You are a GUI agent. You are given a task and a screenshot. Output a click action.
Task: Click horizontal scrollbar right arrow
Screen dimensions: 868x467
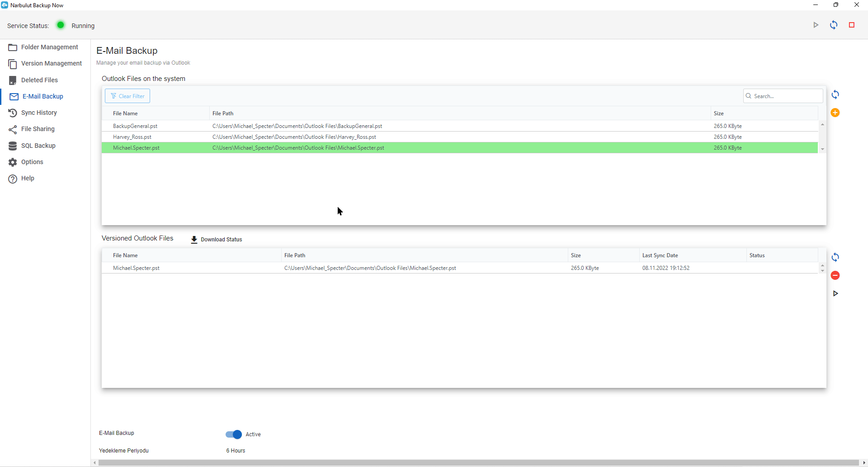click(864, 462)
